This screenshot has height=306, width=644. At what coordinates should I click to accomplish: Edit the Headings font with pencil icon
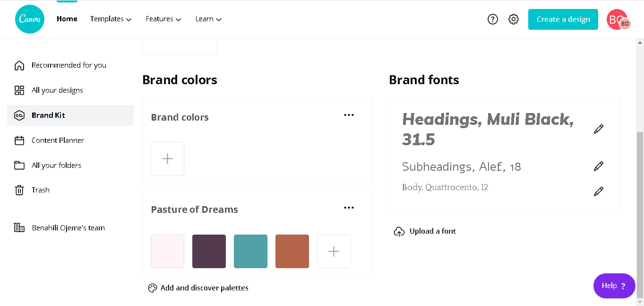(x=599, y=129)
